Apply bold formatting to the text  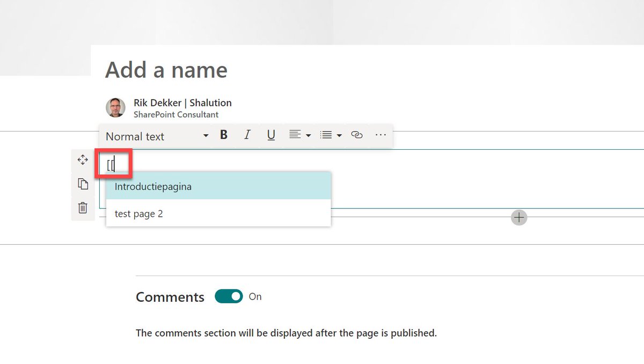[223, 135]
